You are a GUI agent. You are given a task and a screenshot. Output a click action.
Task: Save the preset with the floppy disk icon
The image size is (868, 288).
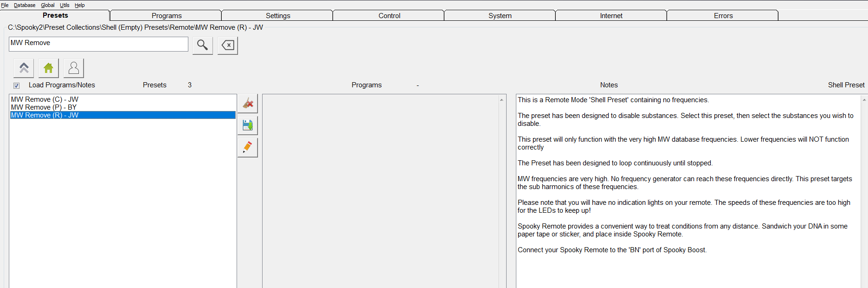pos(248,125)
